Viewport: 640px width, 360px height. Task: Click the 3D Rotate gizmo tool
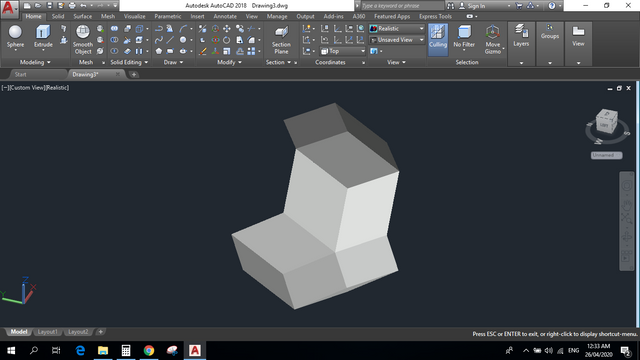point(215,40)
